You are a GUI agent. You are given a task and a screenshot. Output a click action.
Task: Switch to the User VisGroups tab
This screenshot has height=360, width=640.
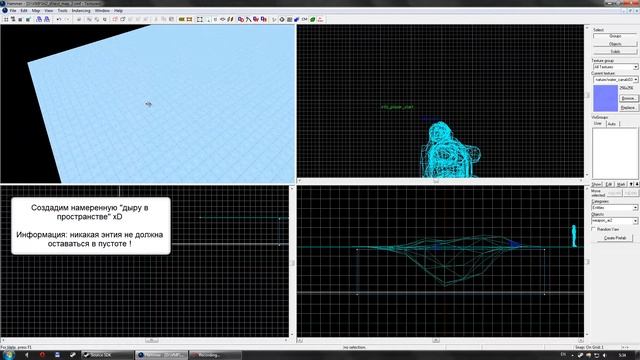(598, 123)
